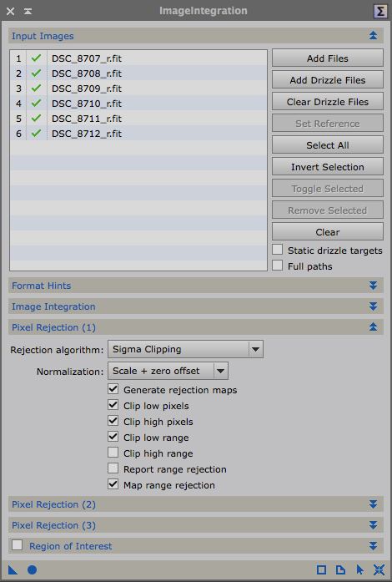Viewport: 392px width, 582px height.
Task: Click the Clear button
Action: click(x=328, y=232)
